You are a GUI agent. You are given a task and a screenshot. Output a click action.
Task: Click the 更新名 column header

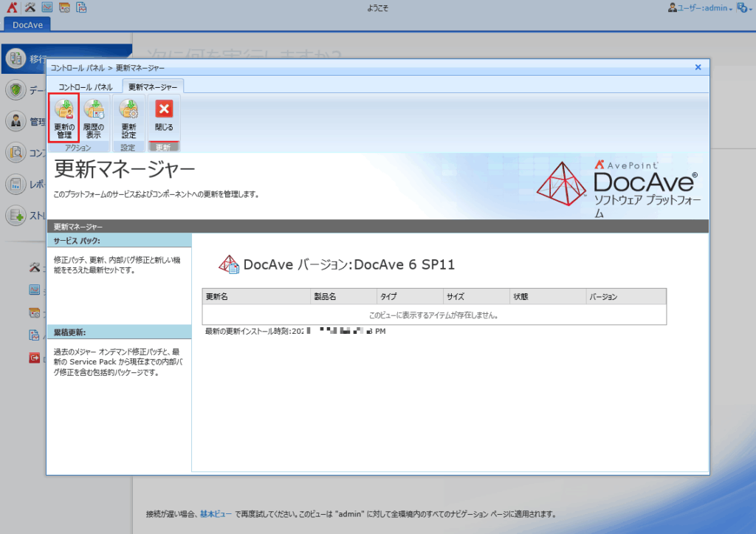pyautogui.click(x=256, y=297)
